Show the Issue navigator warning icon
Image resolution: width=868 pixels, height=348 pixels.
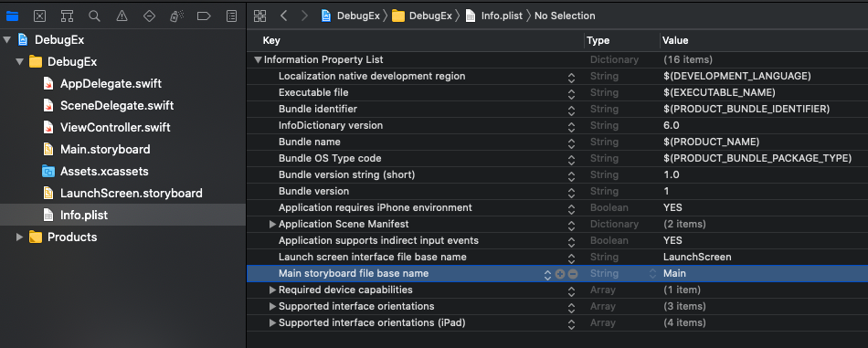point(122,16)
